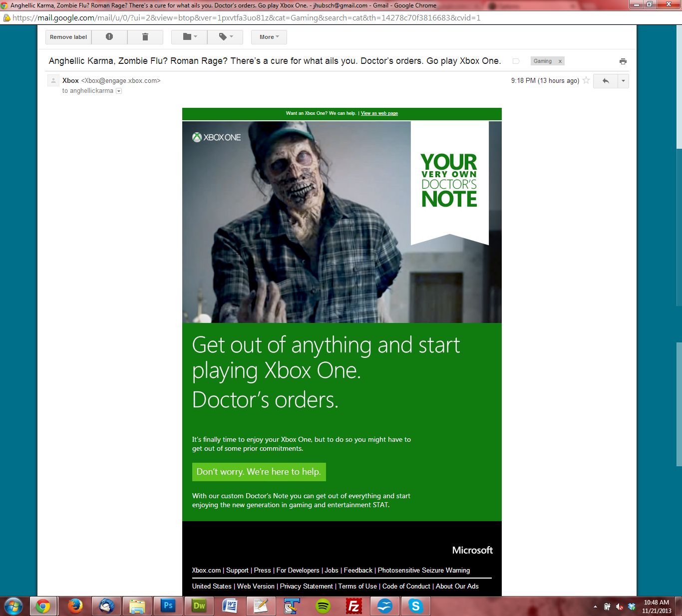The image size is (682, 616).
Task: Toggle the importance marker beside the subject
Action: point(516,61)
